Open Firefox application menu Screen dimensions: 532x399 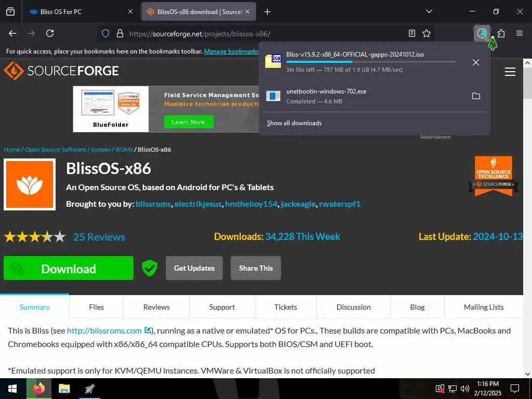click(520, 33)
